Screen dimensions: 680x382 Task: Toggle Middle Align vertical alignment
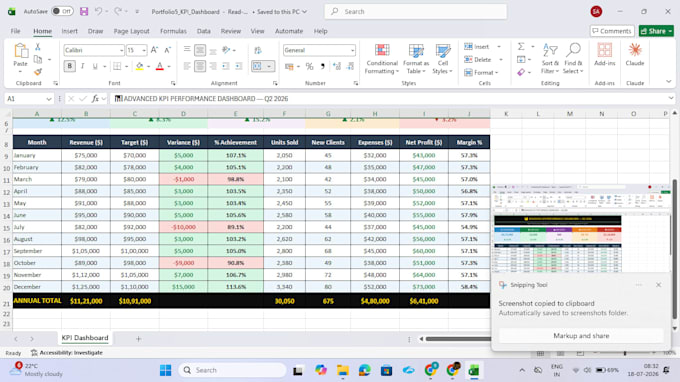point(200,50)
